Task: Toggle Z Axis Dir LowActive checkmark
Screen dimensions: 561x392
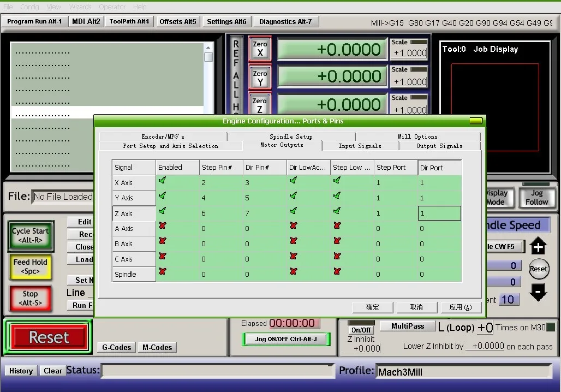Action: (x=293, y=211)
